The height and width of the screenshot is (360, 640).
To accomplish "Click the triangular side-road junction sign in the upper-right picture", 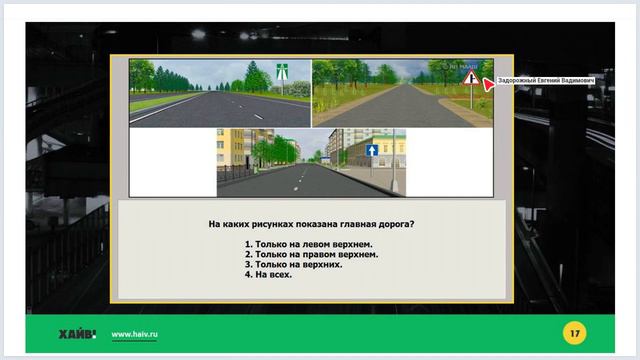I will coord(471,78).
